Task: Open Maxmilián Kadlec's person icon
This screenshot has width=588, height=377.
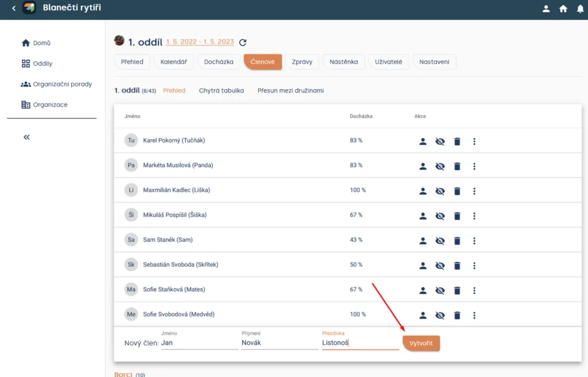Action: coord(423,191)
